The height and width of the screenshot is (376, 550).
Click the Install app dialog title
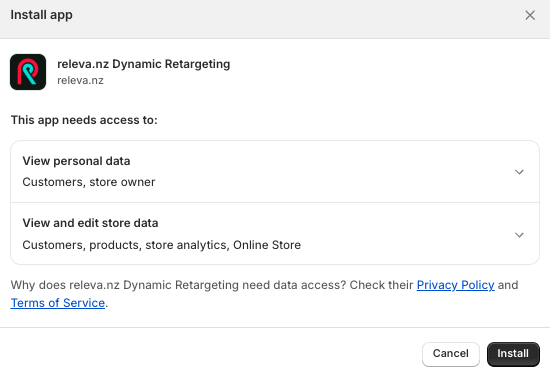coord(41,15)
